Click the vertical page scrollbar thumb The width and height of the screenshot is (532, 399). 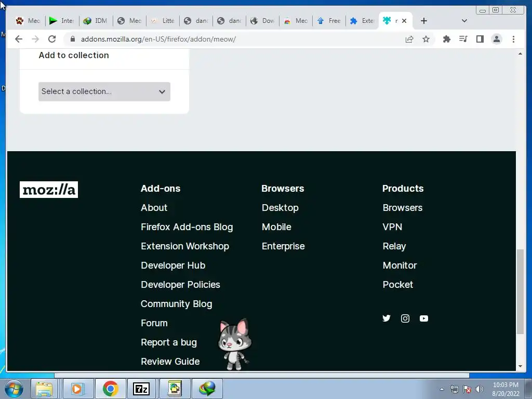click(x=520, y=292)
